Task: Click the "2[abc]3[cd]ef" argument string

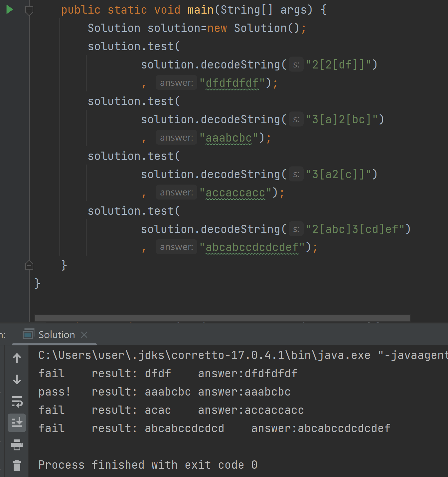Action: tap(355, 229)
